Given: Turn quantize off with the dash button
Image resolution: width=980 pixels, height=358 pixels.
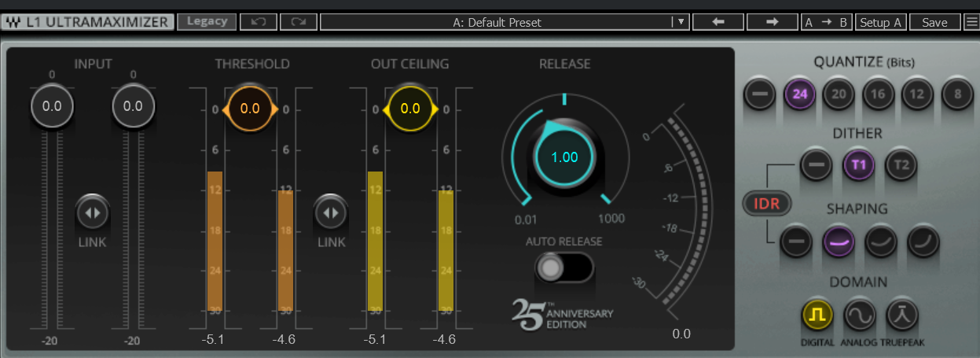Looking at the screenshot, I should point(759,94).
